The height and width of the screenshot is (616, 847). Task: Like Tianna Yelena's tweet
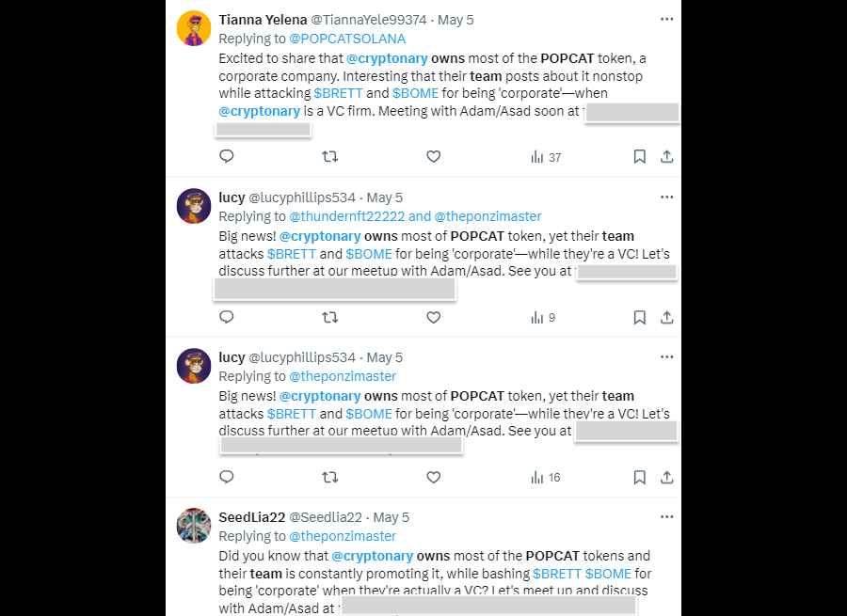(x=433, y=157)
